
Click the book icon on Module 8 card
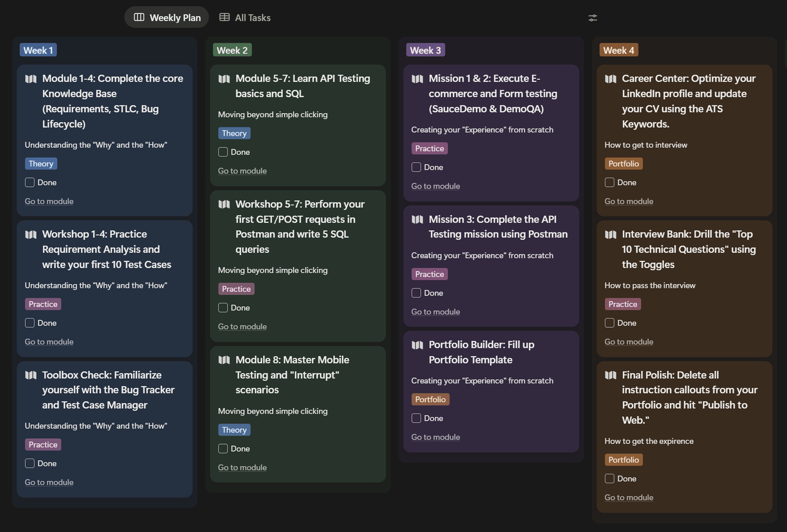tap(224, 360)
